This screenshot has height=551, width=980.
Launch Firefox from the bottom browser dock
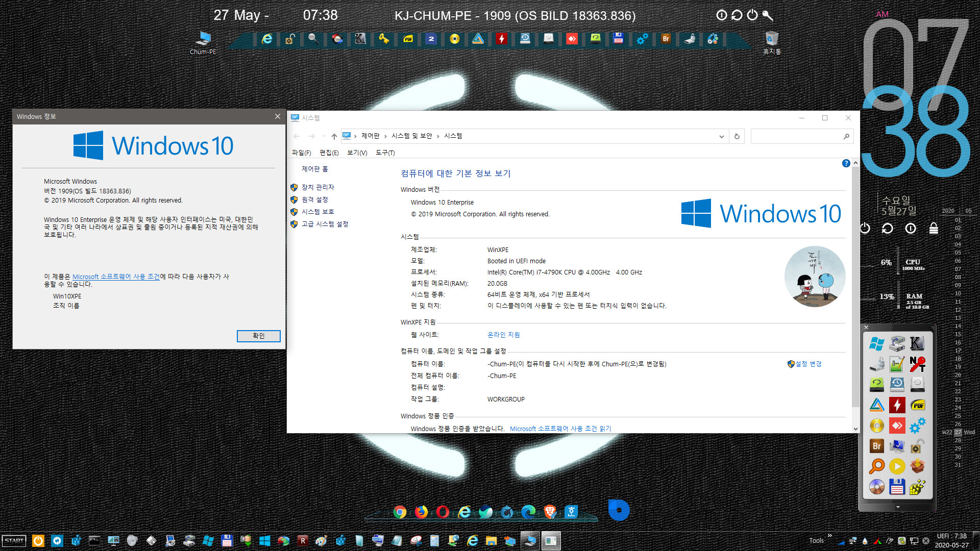421,512
